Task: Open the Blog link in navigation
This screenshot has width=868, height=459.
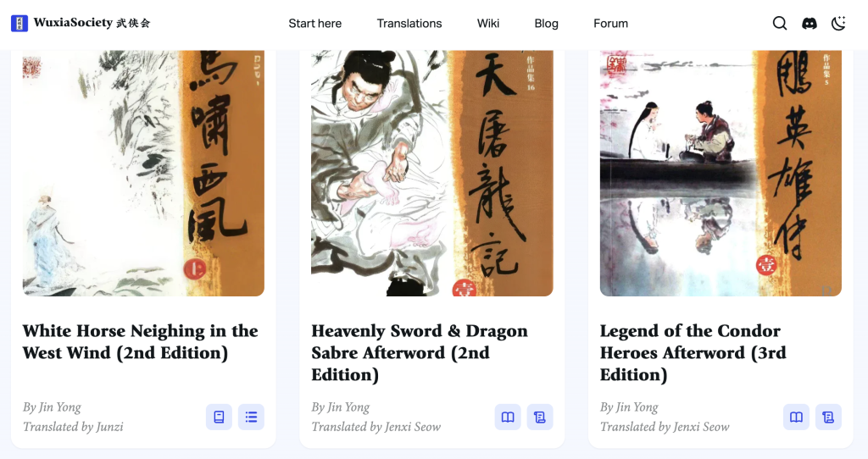Action: pos(547,23)
